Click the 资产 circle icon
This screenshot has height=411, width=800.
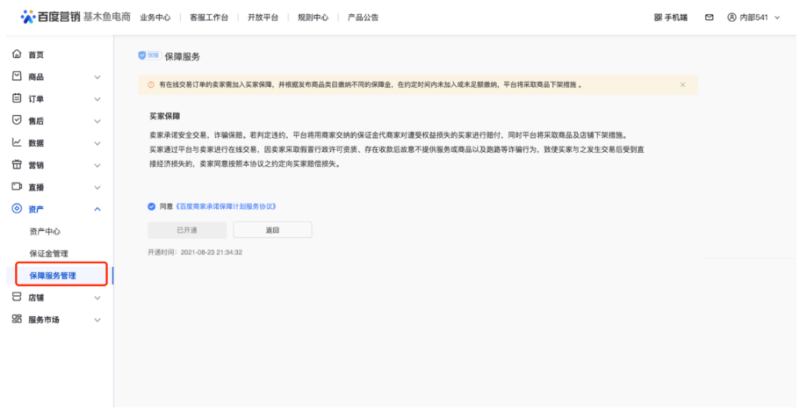17,209
